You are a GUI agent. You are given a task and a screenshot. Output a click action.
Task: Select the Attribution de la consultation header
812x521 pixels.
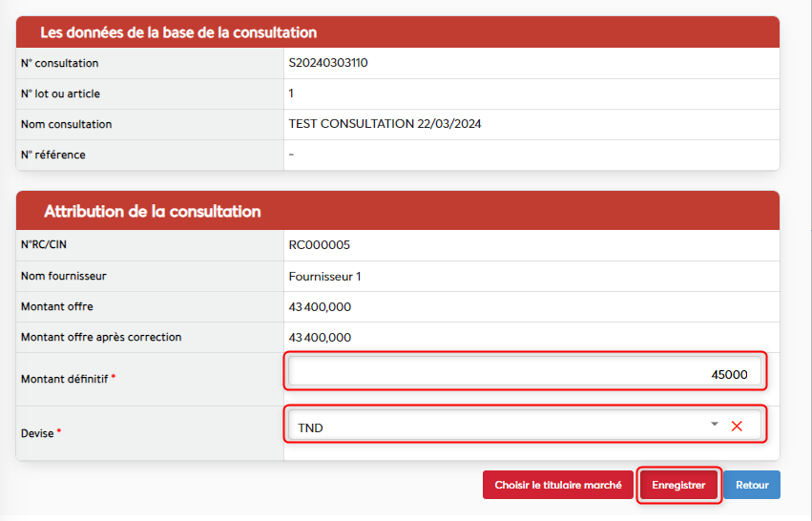(x=153, y=211)
